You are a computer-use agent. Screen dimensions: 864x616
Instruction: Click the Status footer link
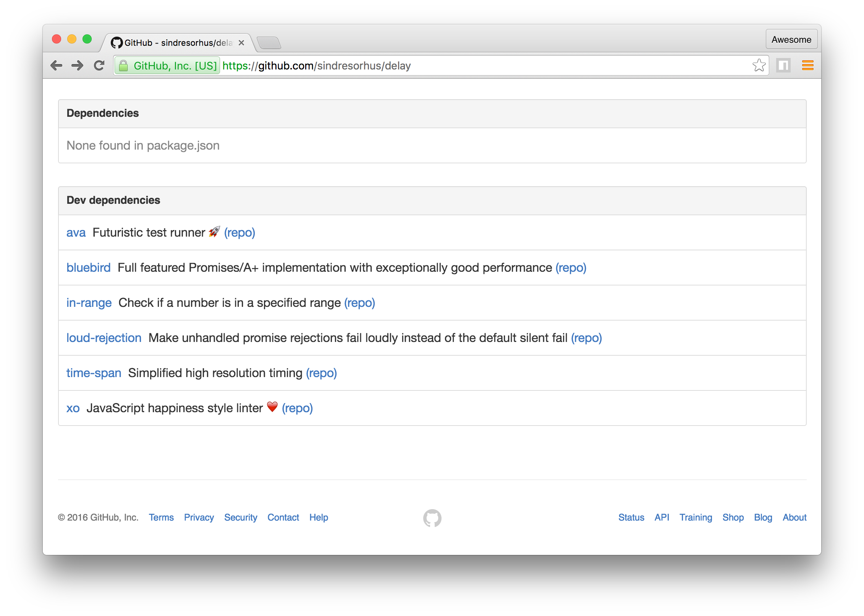tap(631, 518)
